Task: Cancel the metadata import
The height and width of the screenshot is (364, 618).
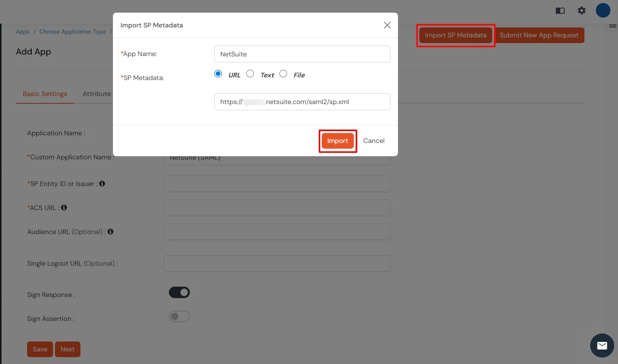Action: click(374, 141)
